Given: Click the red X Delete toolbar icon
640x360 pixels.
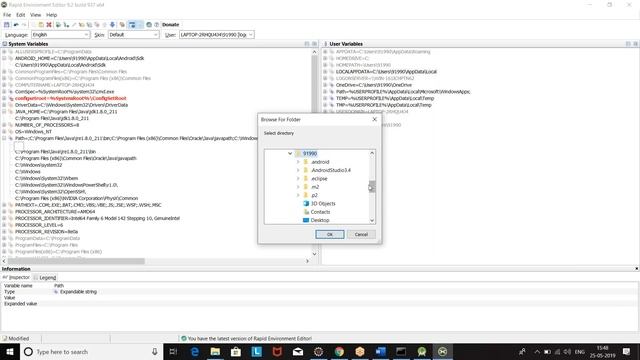Looking at the screenshot, I should tap(49, 25).
